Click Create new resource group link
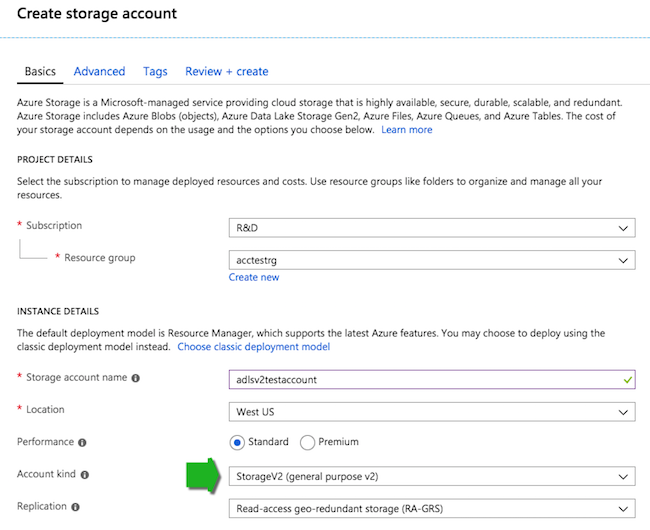This screenshot has height=530, width=650. click(254, 277)
